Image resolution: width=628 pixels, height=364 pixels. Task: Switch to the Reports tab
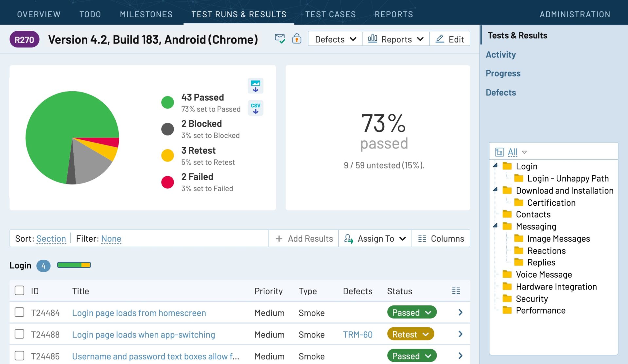click(x=393, y=14)
